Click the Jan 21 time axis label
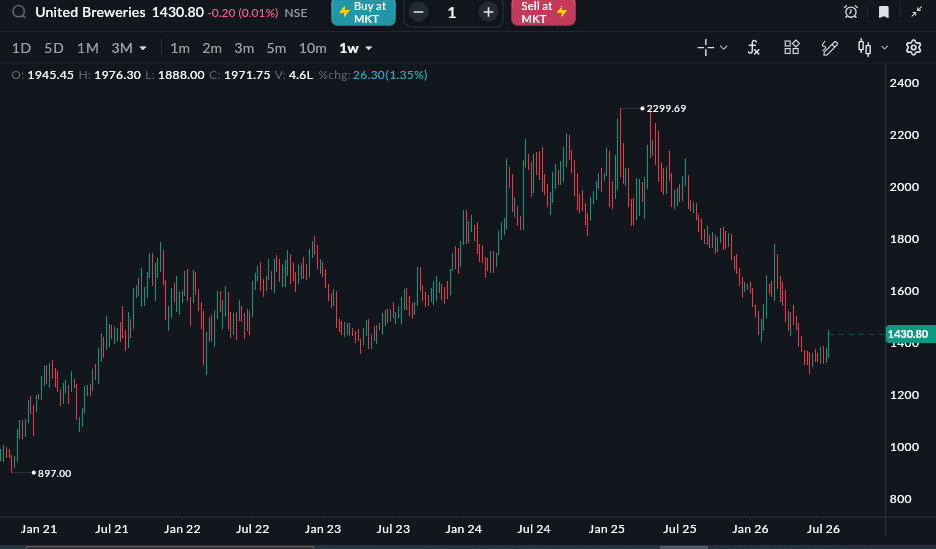 pyautogui.click(x=39, y=529)
